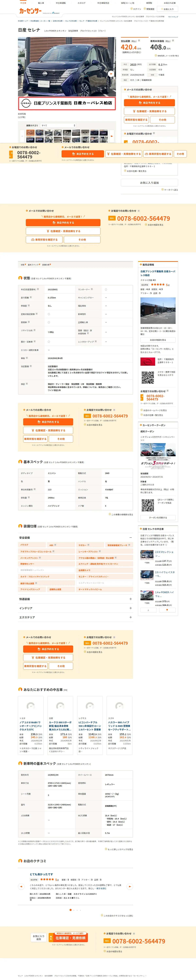Click 来店予約をする in the sticky bar
Viewport: 196px width, 980px height.
[x=83, y=154]
